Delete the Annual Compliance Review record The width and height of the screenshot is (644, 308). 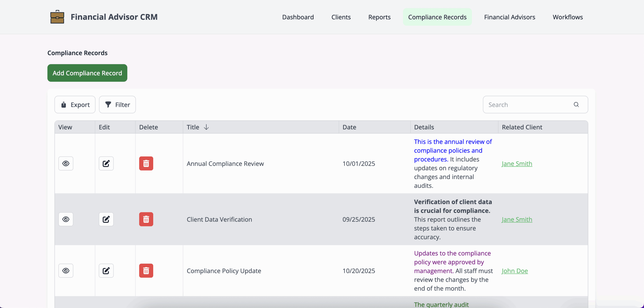tap(146, 163)
